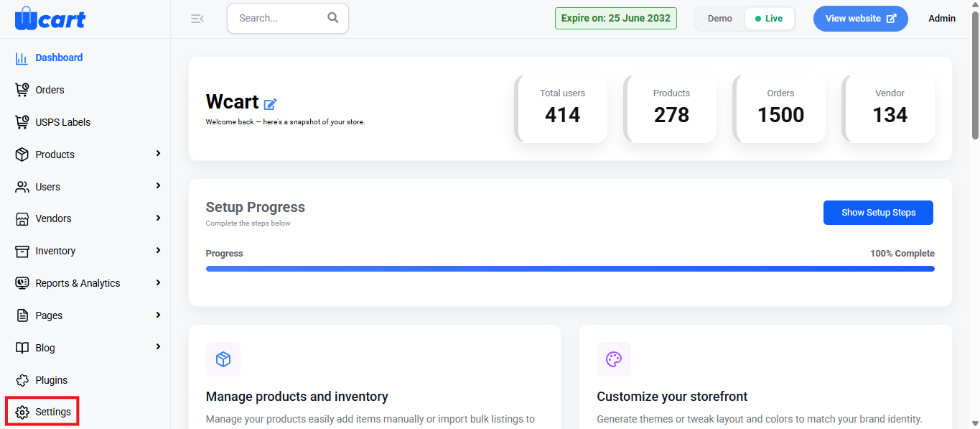
Task: Click the Blog open book icon
Action: 22,348
